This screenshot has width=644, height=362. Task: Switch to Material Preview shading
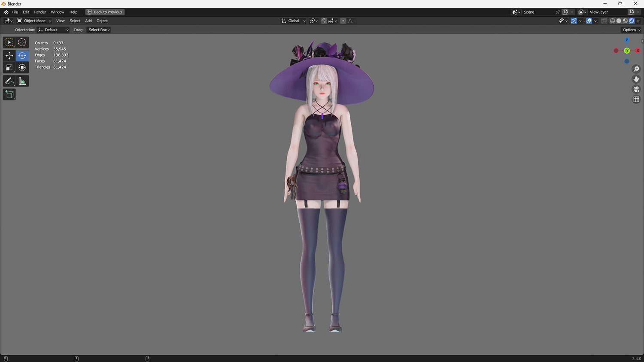coord(625,21)
